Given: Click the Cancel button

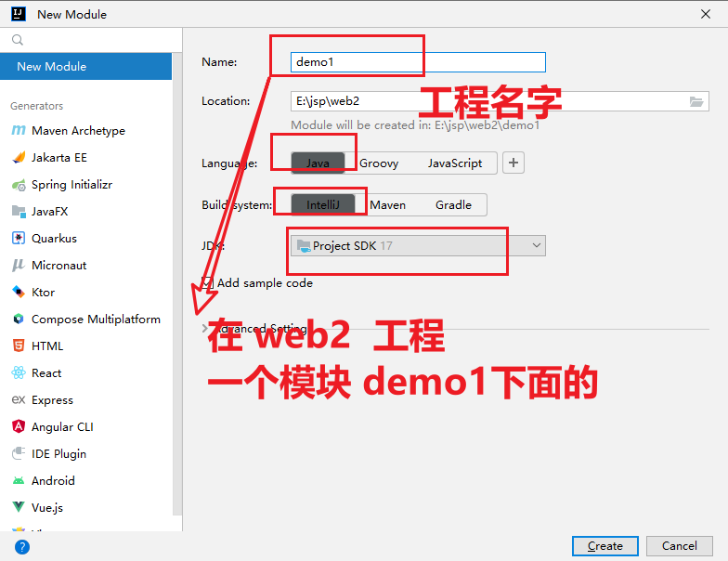Looking at the screenshot, I should pos(680,546).
